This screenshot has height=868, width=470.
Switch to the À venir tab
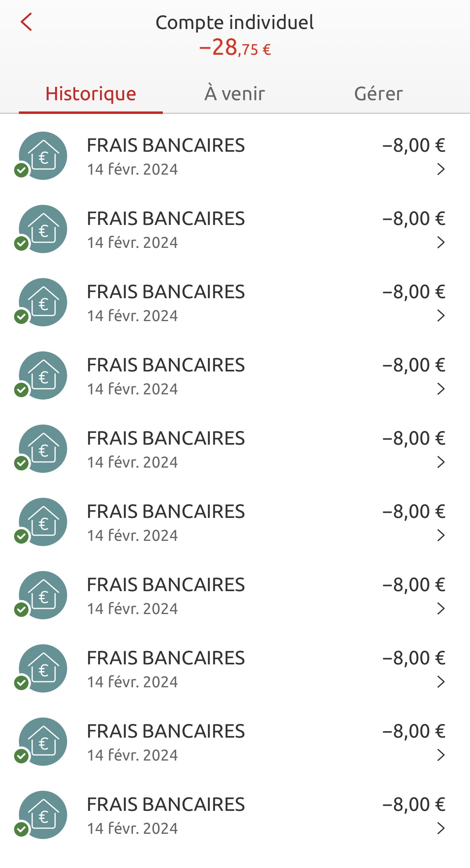pyautogui.click(x=235, y=93)
